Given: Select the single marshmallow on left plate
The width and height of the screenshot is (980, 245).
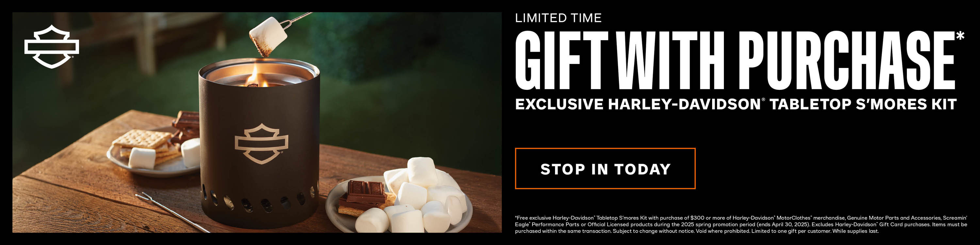Looking at the screenshot, I should point(141,158).
